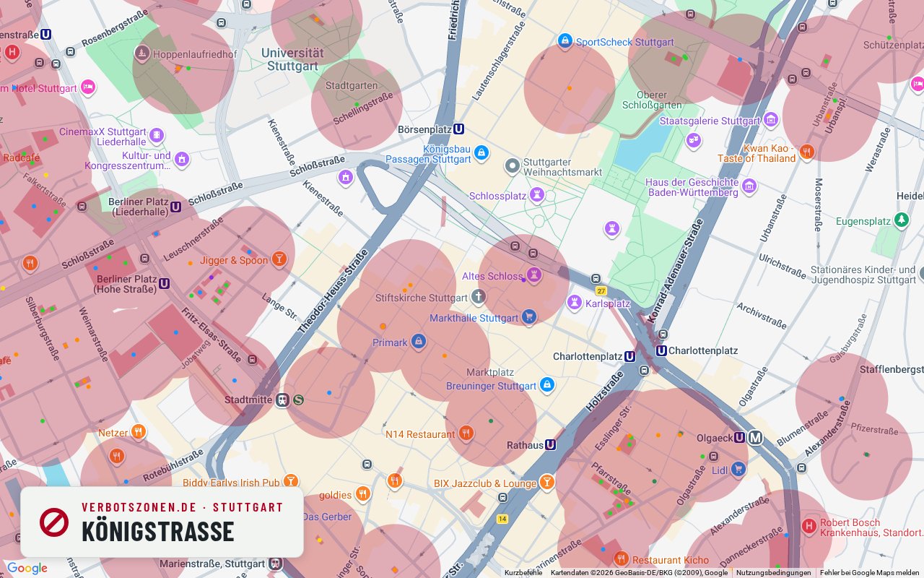Click the BIX Jazzclub cocktail icon

pos(547,483)
